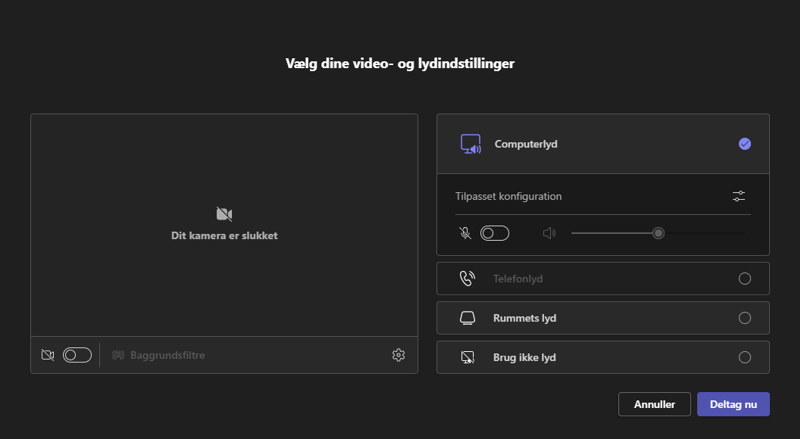The height and width of the screenshot is (439, 800).
Task: Click the Computerlyd monitor speaker icon
Action: pyautogui.click(x=470, y=144)
